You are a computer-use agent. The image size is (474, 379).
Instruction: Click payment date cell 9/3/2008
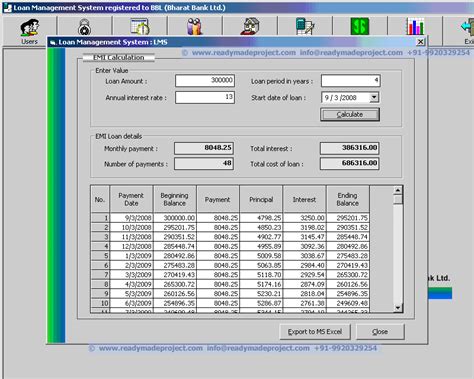[131, 218]
